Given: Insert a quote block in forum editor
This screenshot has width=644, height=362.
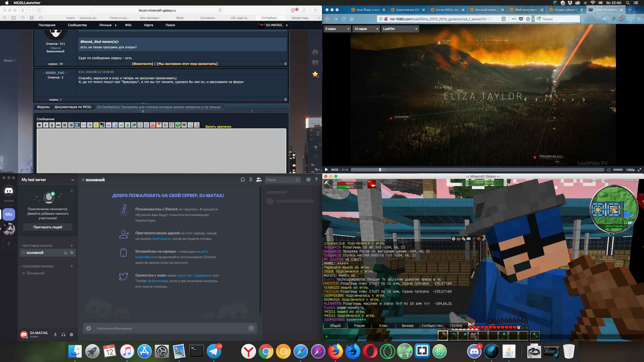Looking at the screenshot, I should (109, 125).
